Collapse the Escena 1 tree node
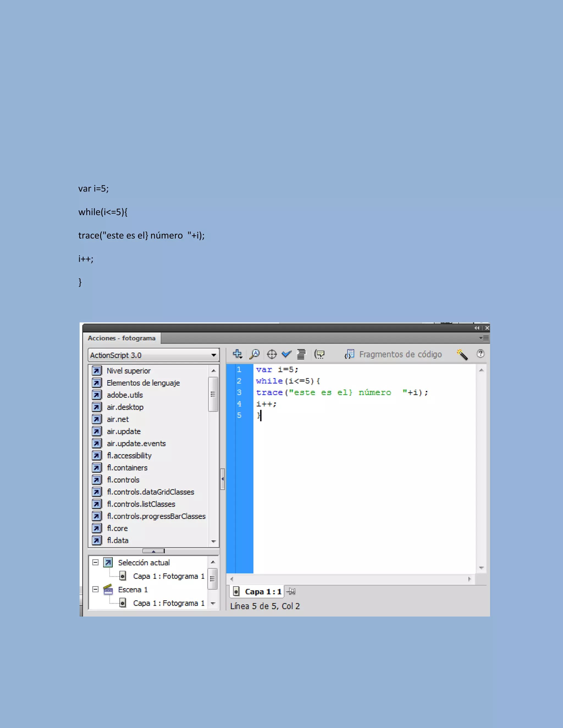This screenshot has height=728, width=563. [x=95, y=589]
